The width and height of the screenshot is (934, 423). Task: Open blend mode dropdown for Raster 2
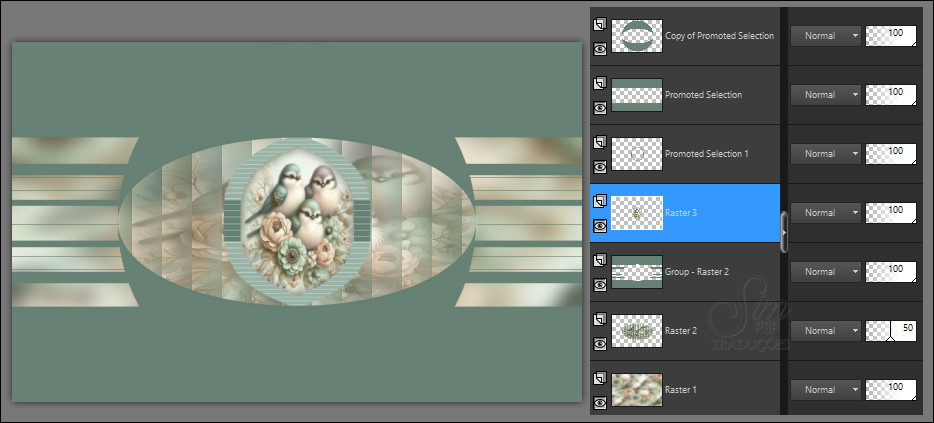tap(825, 331)
